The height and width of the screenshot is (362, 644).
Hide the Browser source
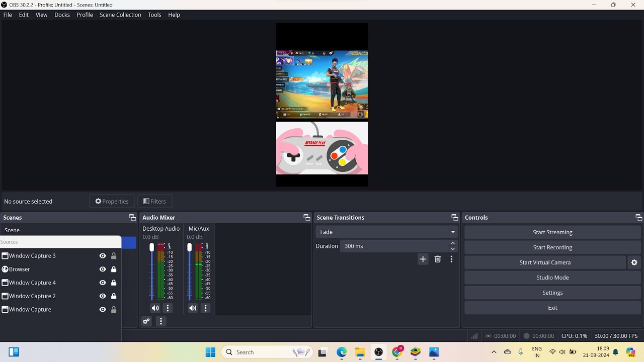point(103,269)
